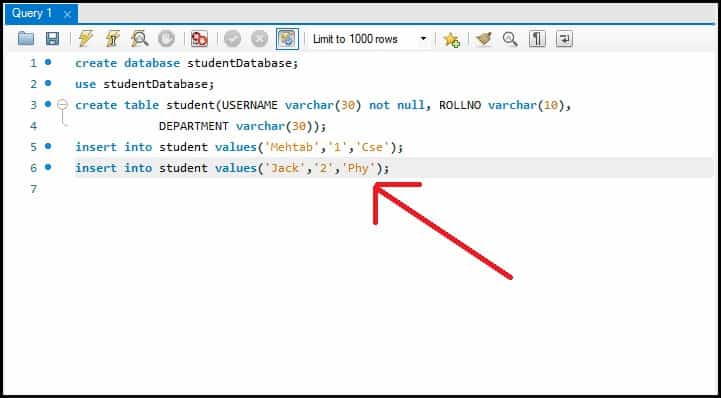Open SQL script file folder icon
Image resolution: width=721 pixels, height=398 pixels.
click(x=26, y=39)
